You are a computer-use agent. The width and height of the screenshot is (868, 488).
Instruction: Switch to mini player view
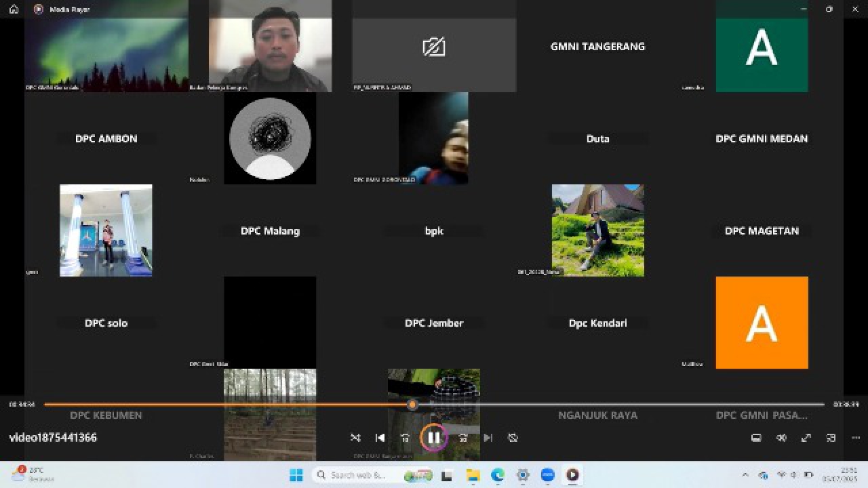click(x=831, y=438)
